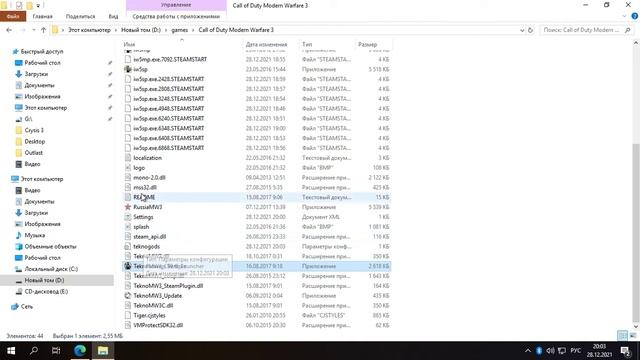Switch to large icons view icon
Viewport: 640px width, 360px height.
pos(633,336)
